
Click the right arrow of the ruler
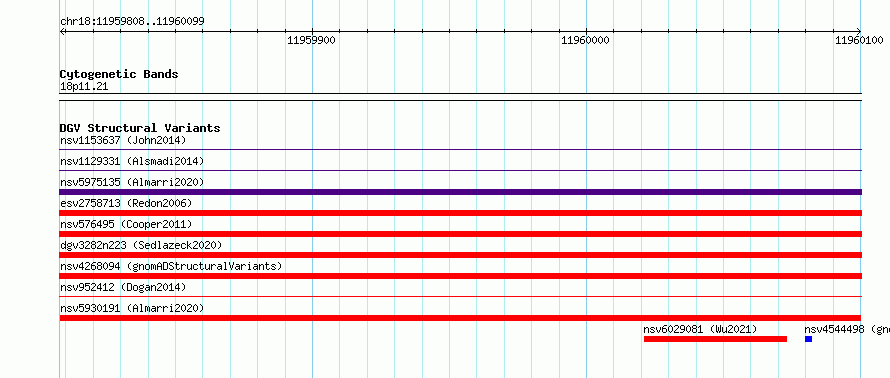[859, 31]
